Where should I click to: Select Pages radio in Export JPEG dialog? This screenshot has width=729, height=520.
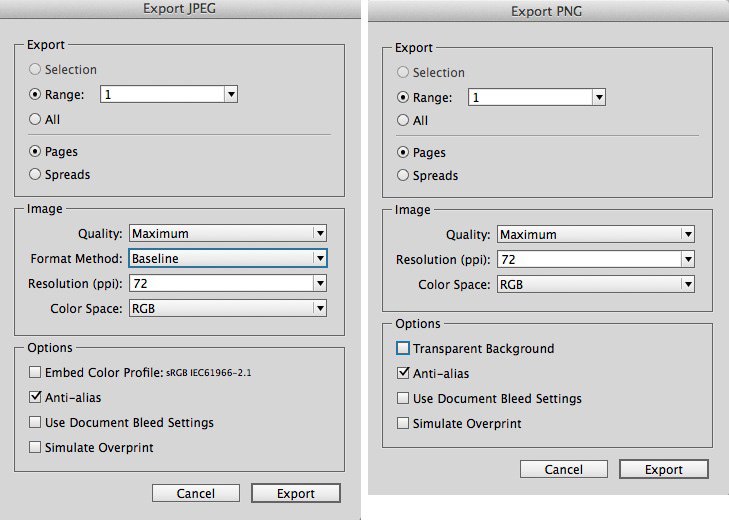(35, 151)
